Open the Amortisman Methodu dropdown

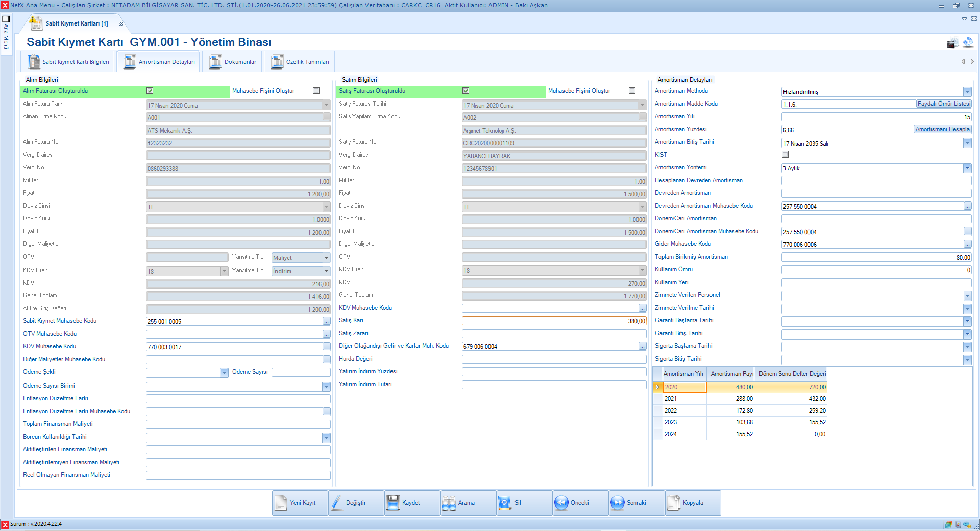[x=967, y=92]
